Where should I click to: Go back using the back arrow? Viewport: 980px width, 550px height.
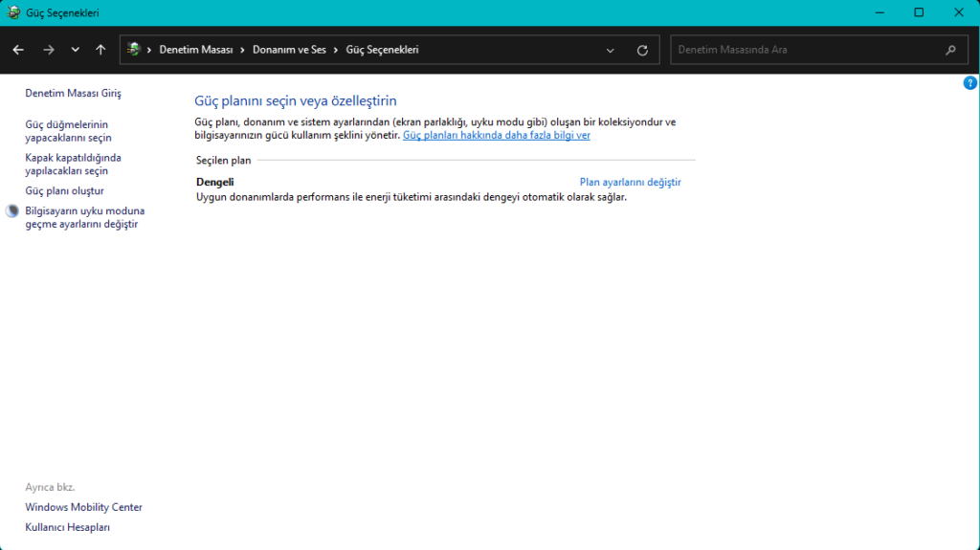[x=18, y=50]
